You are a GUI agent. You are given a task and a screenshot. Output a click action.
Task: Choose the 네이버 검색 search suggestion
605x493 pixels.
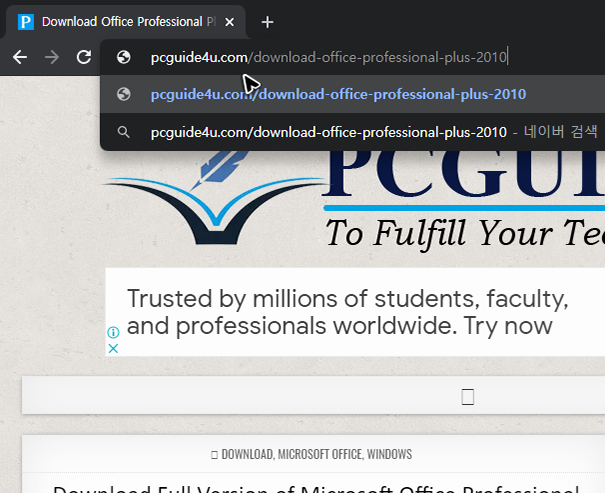(x=352, y=132)
